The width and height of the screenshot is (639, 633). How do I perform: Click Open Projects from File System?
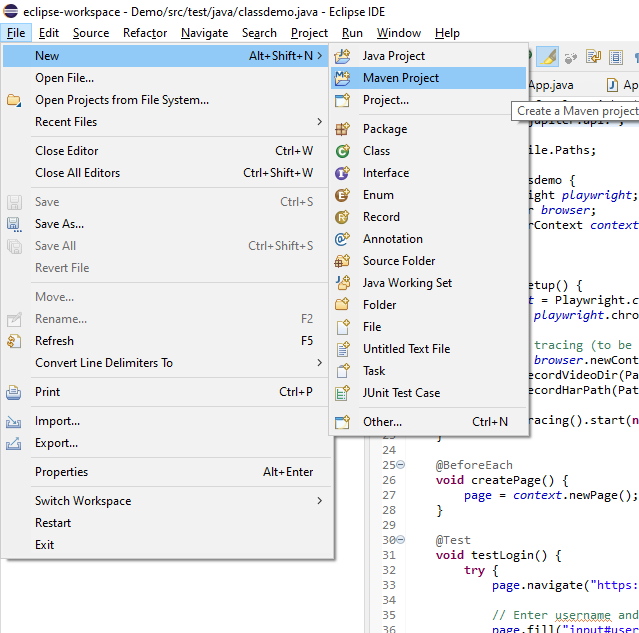pyautogui.click(x=165, y=100)
